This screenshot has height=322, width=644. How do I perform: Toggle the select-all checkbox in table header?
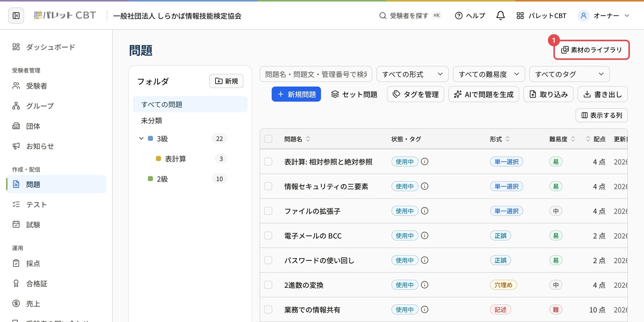268,139
